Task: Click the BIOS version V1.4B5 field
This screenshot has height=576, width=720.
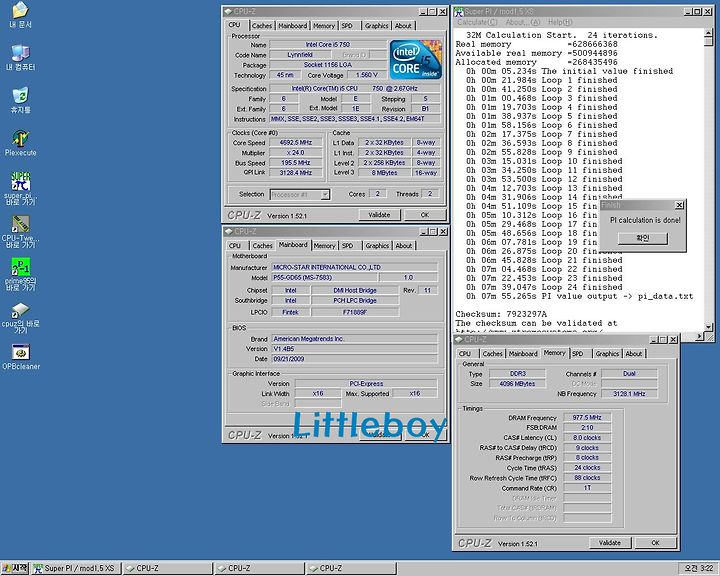Action: point(354,349)
